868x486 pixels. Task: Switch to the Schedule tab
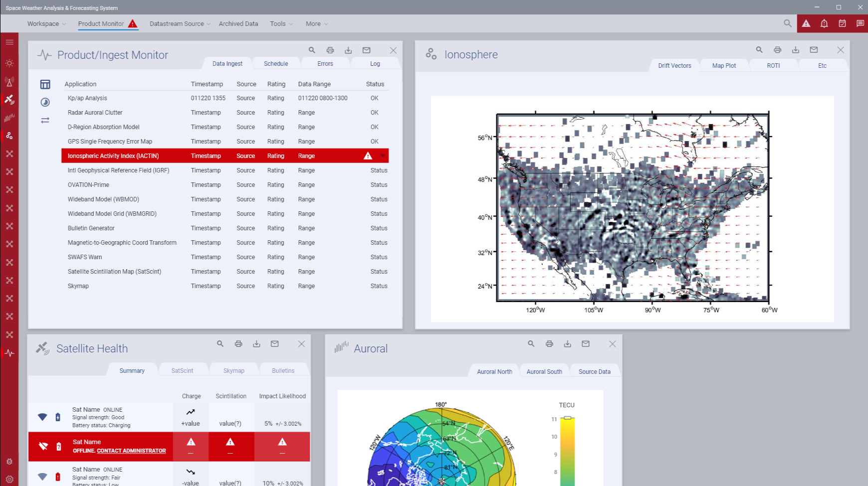(276, 64)
